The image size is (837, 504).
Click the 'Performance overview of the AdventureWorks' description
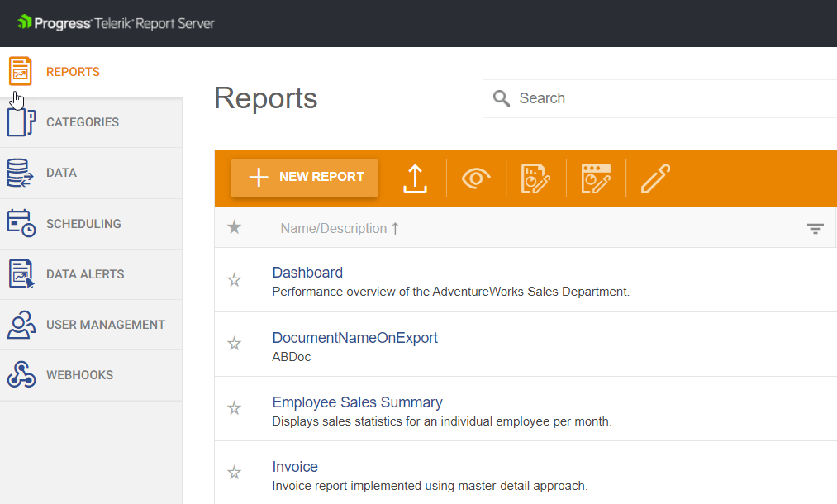coord(451,292)
